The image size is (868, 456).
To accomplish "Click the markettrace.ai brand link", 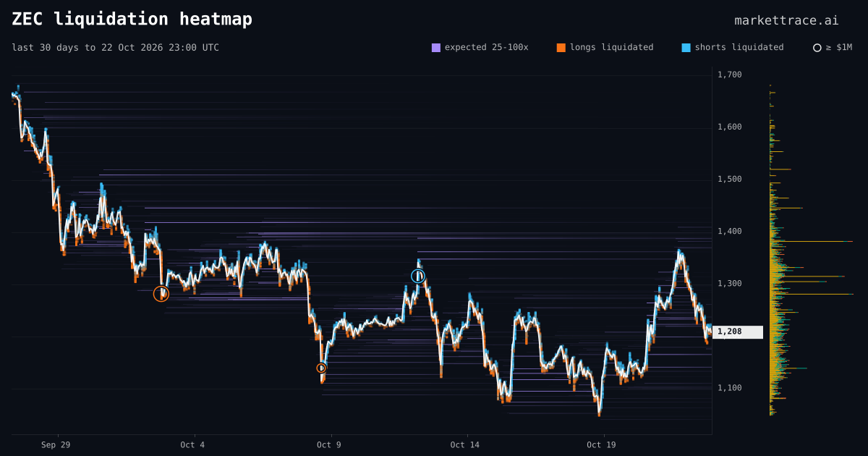I will point(786,20).
